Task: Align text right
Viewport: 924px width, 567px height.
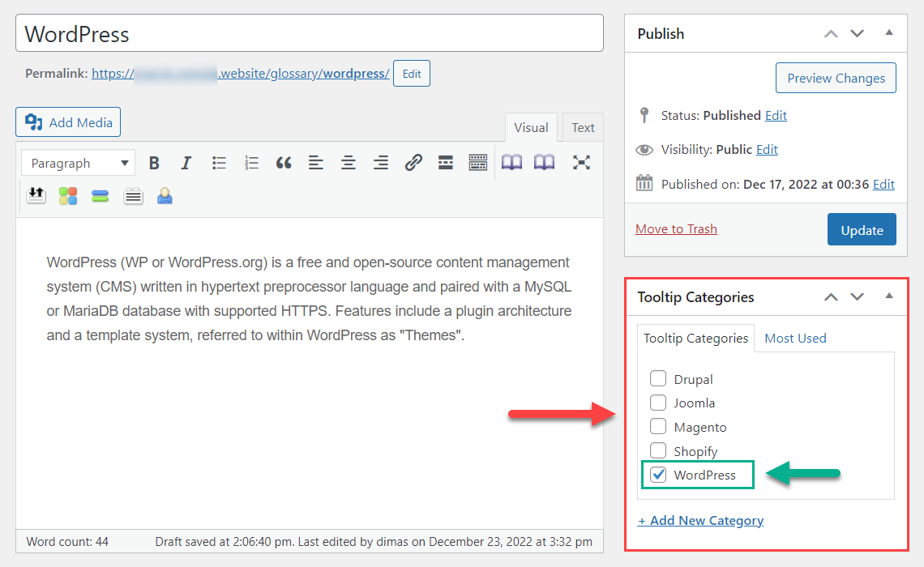Action: 381,163
